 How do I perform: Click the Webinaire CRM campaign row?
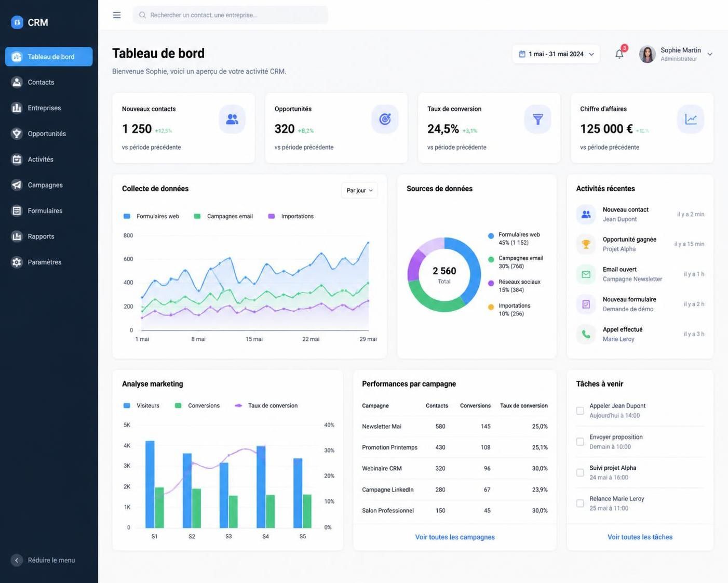point(455,468)
